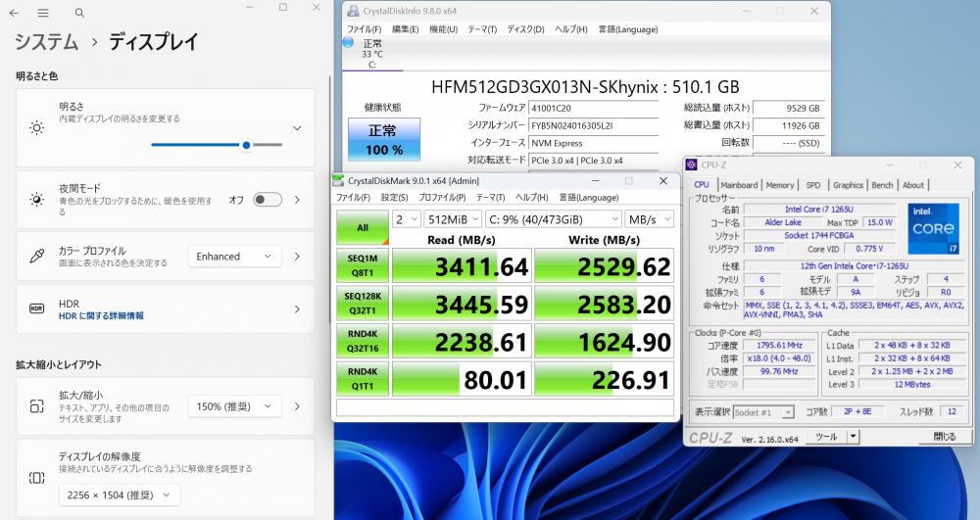
Task: Switch to CPU-Z SPD tab
Action: pos(813,185)
